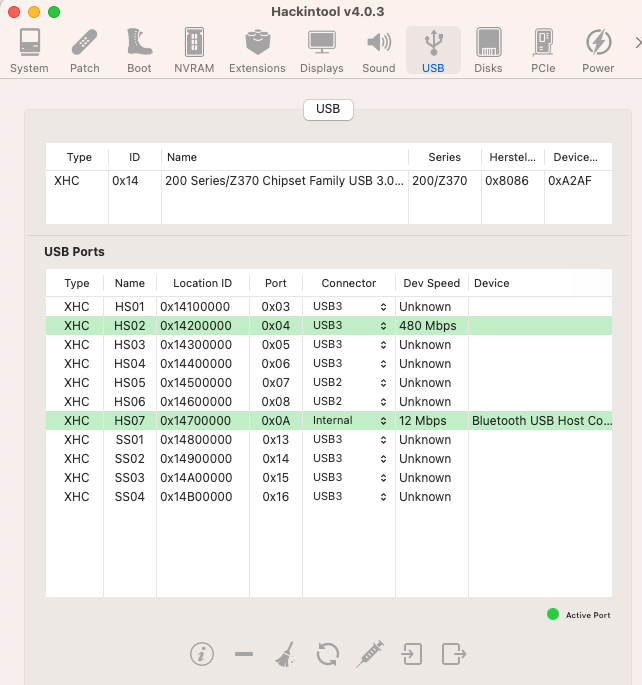Select the XHC 200 Series controller row
Viewport: 642px width, 685px height.
[285, 181]
